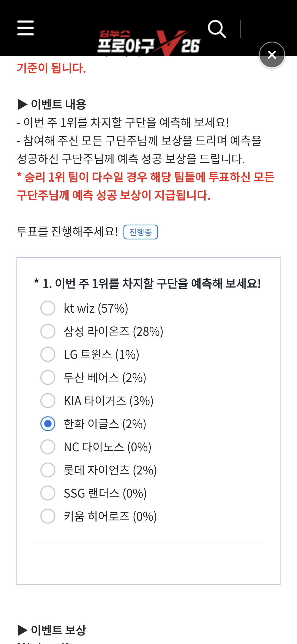Tap the 키움 히어로즈 (0%) label text
The height and width of the screenshot is (644, 297).
coord(110,516)
